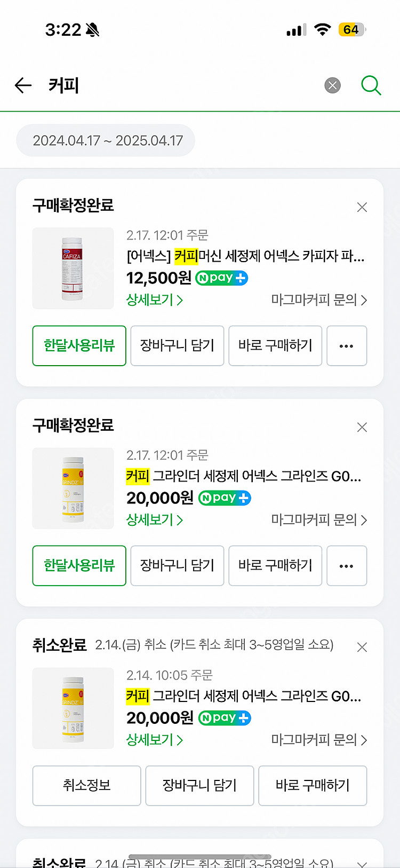The width and height of the screenshot is (400, 868).
Task: Add the 2.17 Grindz cleaner to cart (장바구니 담기)
Action: [177, 566]
